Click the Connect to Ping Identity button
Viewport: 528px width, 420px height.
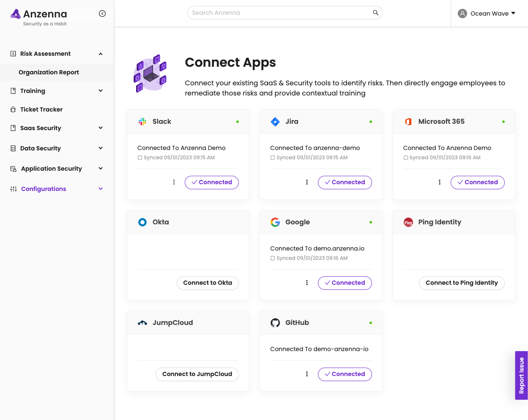[x=462, y=283]
